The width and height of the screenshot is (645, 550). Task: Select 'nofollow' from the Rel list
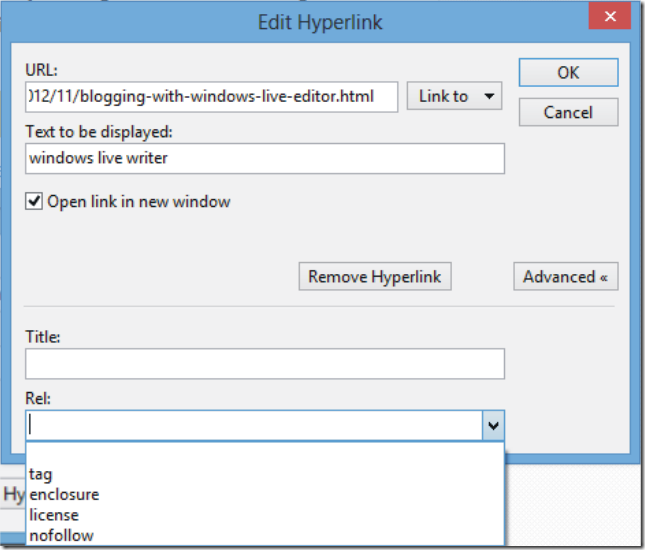(x=265, y=536)
